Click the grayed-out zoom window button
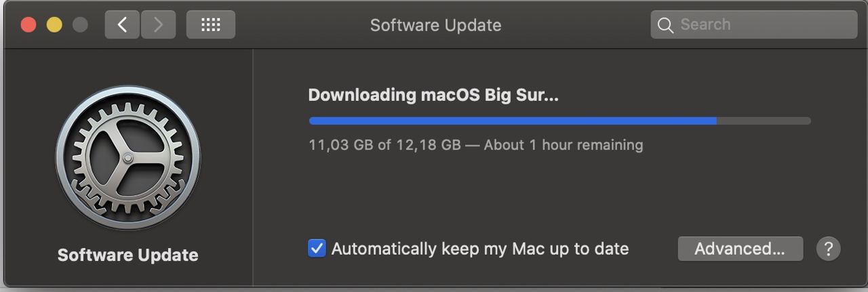868x292 pixels. pyautogui.click(x=80, y=25)
